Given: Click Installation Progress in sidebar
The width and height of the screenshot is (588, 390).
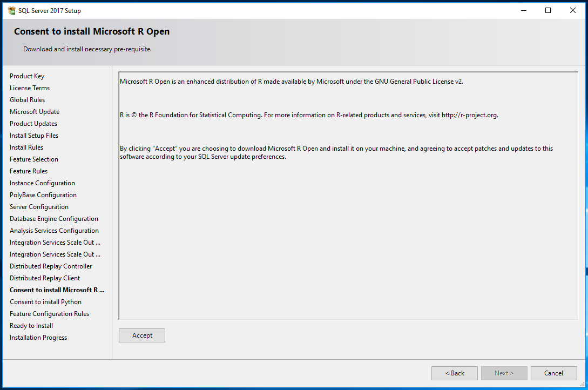Looking at the screenshot, I should coord(38,338).
